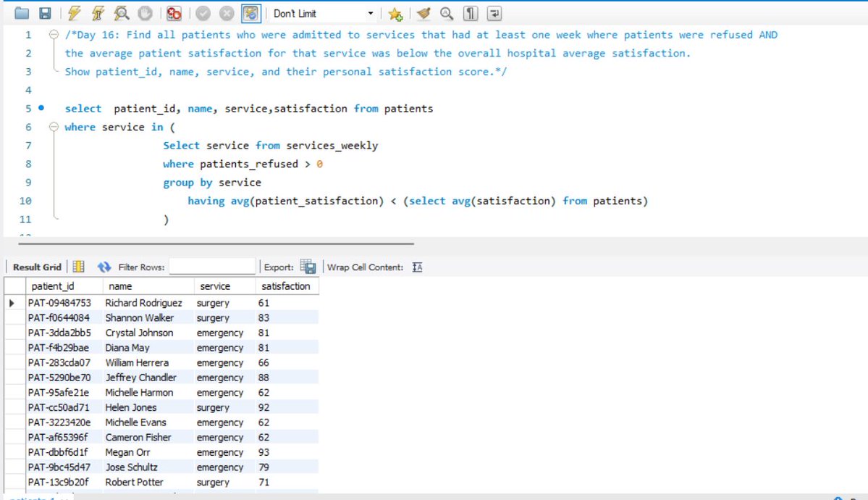868x500 pixels.
Task: Open the find panel with the magnifier icon
Action: (x=447, y=13)
